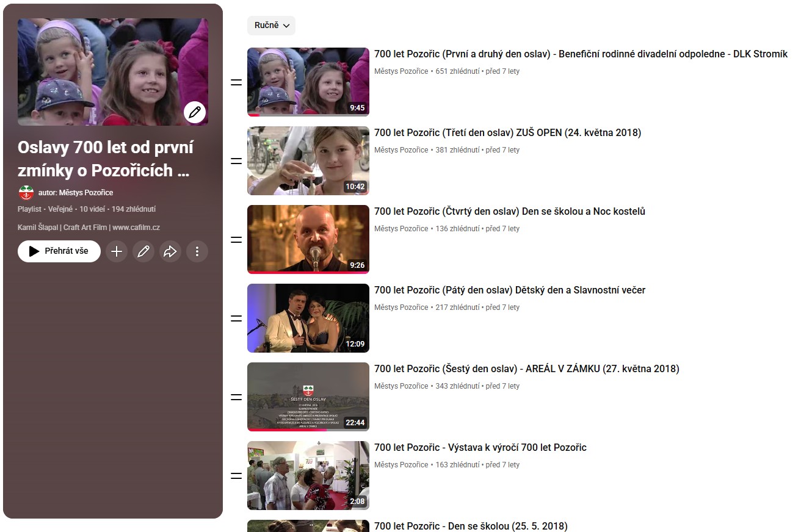Click drag handle of the ZUŠ OPEN video
Viewport: 801px width, 532px height.
[236, 161]
